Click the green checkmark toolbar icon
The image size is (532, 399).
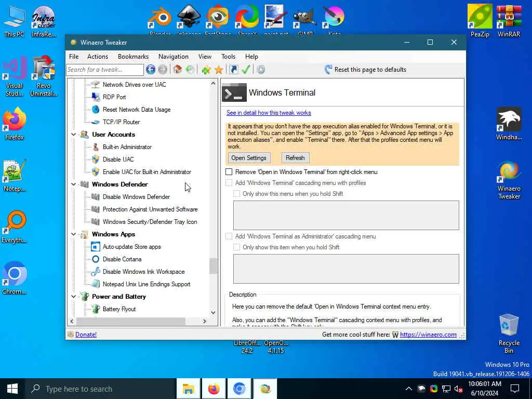tap(246, 70)
